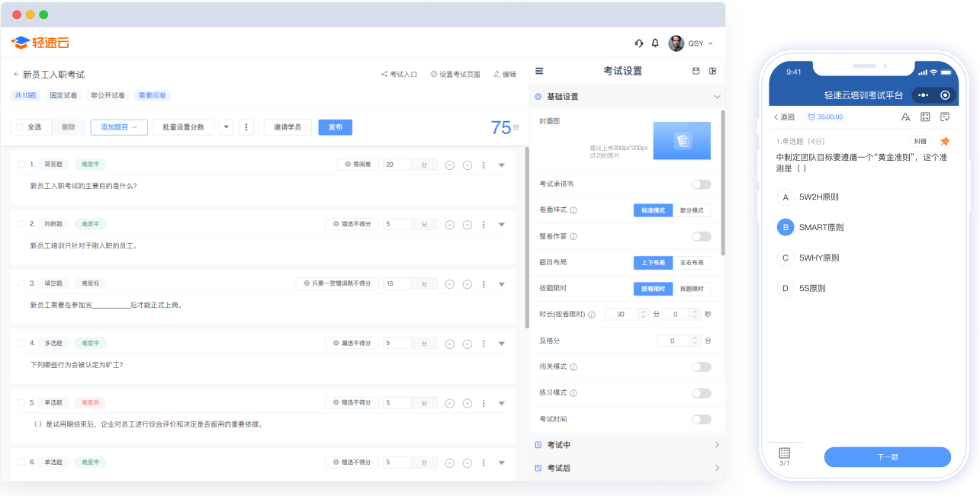Open notifications with the bell icon
Screen dimensions: 980x496
point(655,43)
